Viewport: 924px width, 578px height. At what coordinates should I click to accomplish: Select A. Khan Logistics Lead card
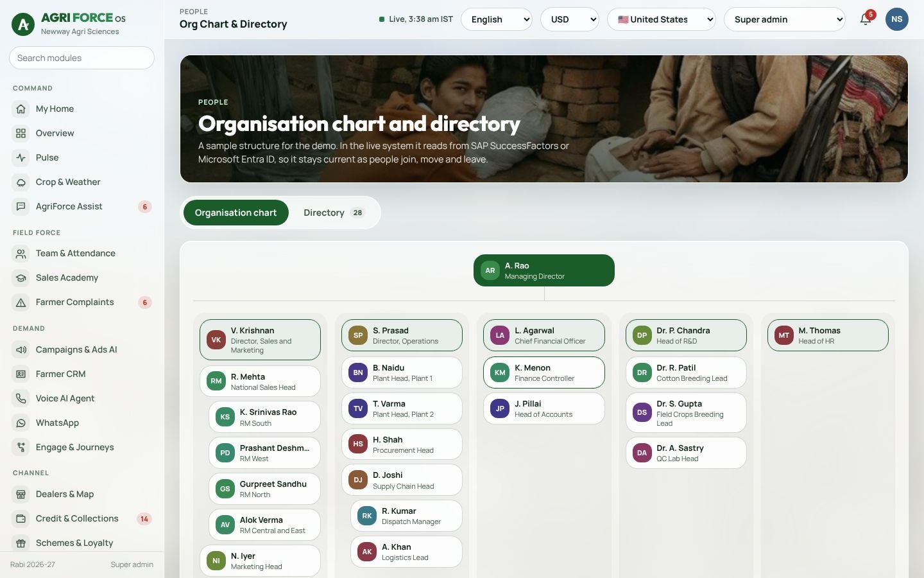pos(406,552)
